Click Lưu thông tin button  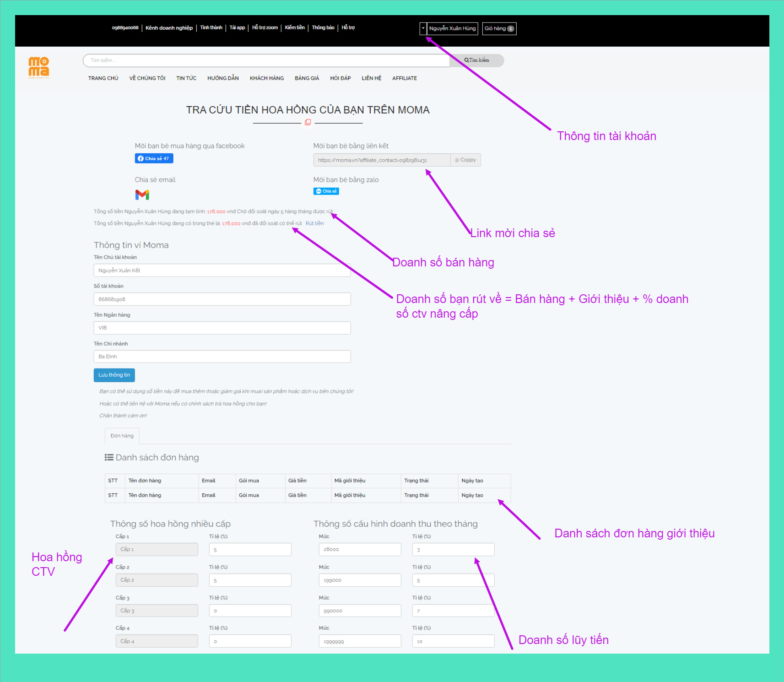point(114,375)
